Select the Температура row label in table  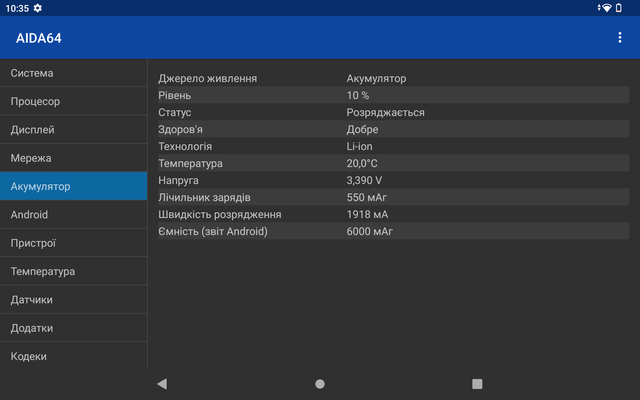click(x=190, y=163)
